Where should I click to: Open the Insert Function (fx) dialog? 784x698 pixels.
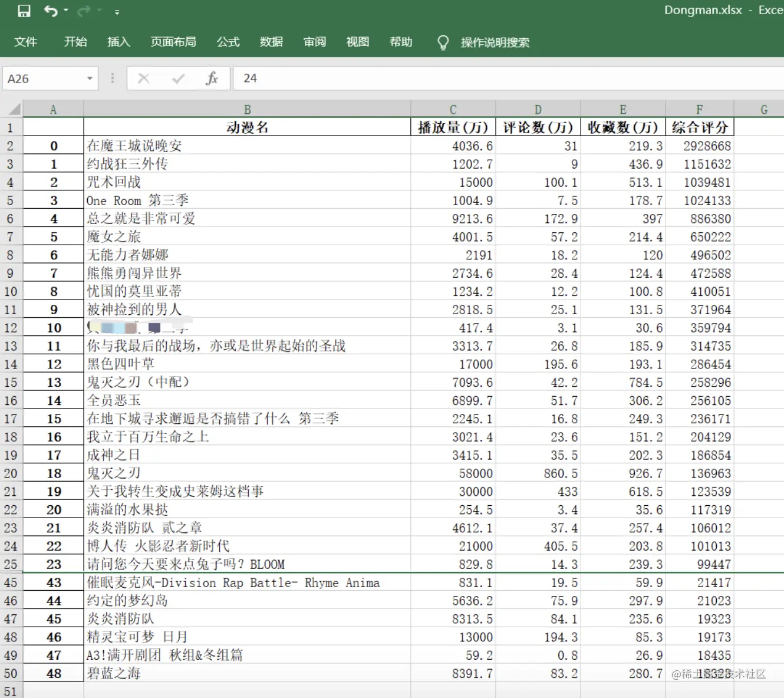(212, 78)
